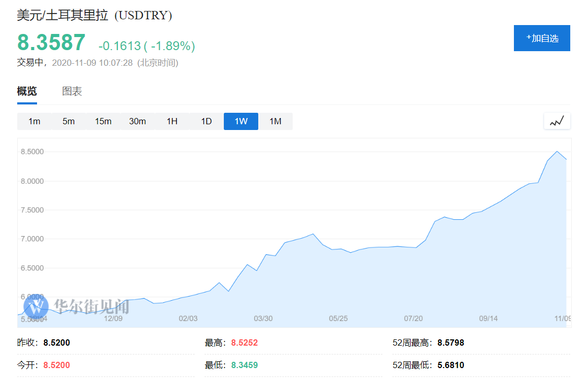This screenshot has width=588, height=378.
Task: Switch to the 概览 tab
Action: point(27,91)
